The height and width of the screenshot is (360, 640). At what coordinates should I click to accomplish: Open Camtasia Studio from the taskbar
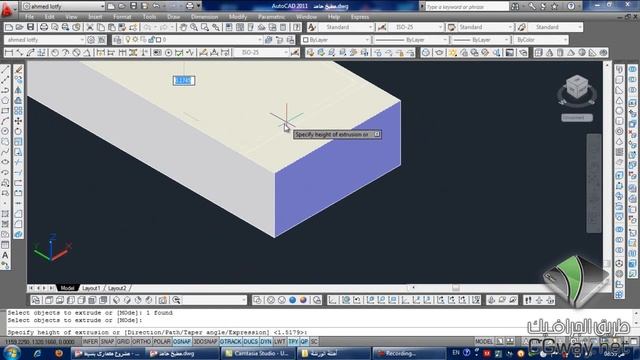coord(258,353)
